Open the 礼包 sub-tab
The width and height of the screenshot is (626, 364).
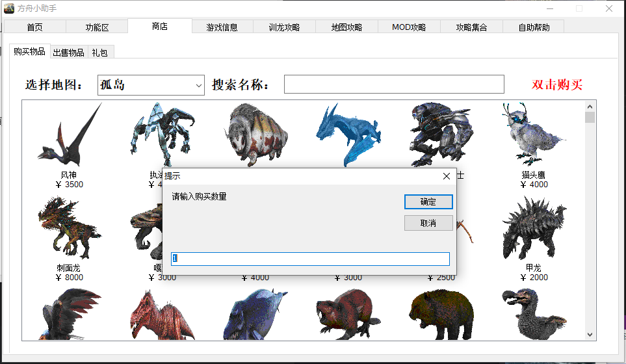click(x=99, y=53)
